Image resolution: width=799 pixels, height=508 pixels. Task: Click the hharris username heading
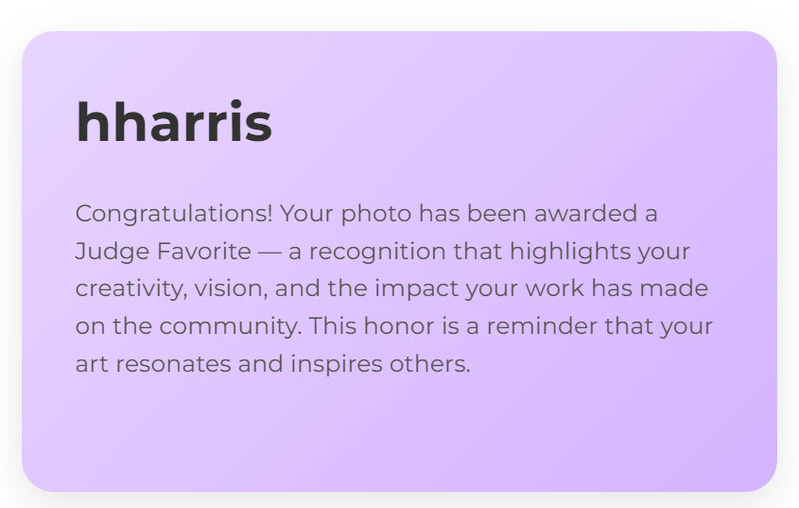click(x=174, y=123)
